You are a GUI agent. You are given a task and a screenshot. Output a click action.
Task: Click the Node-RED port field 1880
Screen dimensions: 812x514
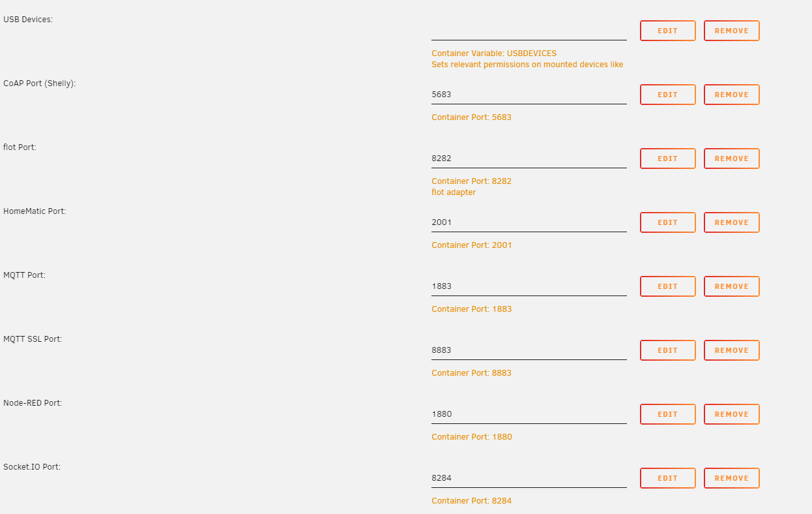click(529, 414)
